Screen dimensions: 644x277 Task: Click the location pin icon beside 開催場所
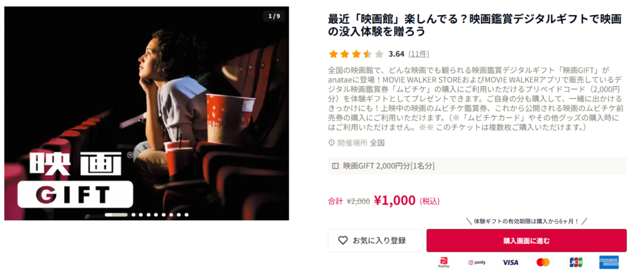click(x=331, y=143)
